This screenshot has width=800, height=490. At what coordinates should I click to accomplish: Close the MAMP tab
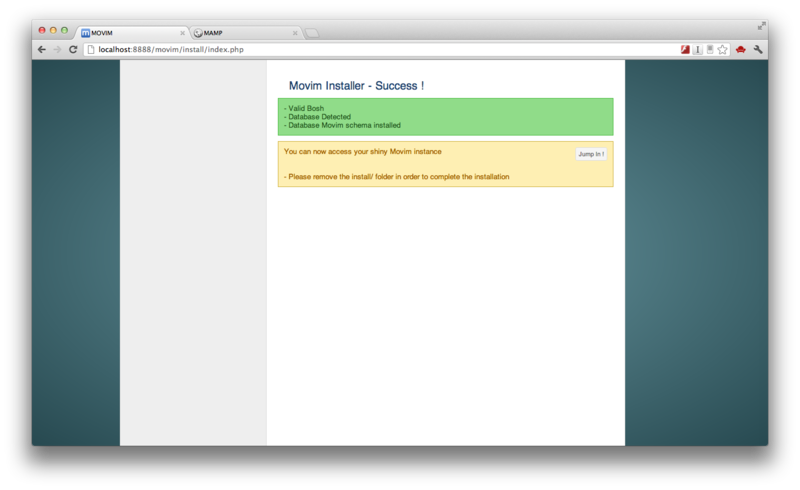[295, 33]
